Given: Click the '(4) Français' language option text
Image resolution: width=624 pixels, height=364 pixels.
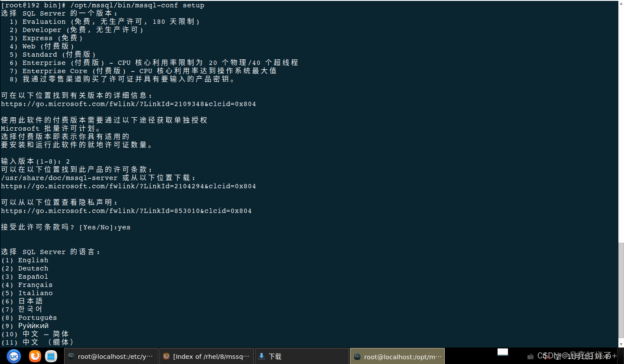Looking at the screenshot, I should 27,285.
